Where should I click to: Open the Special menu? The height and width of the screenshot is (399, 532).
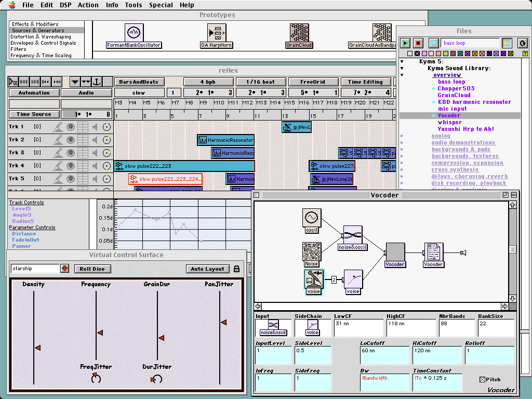[161, 5]
